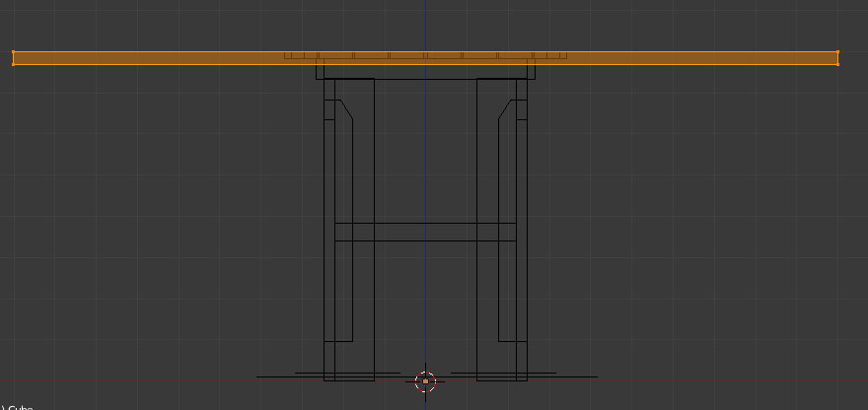868x410 pixels.
Task: Click the slatted segments at the tabletop center
Action: click(x=425, y=55)
